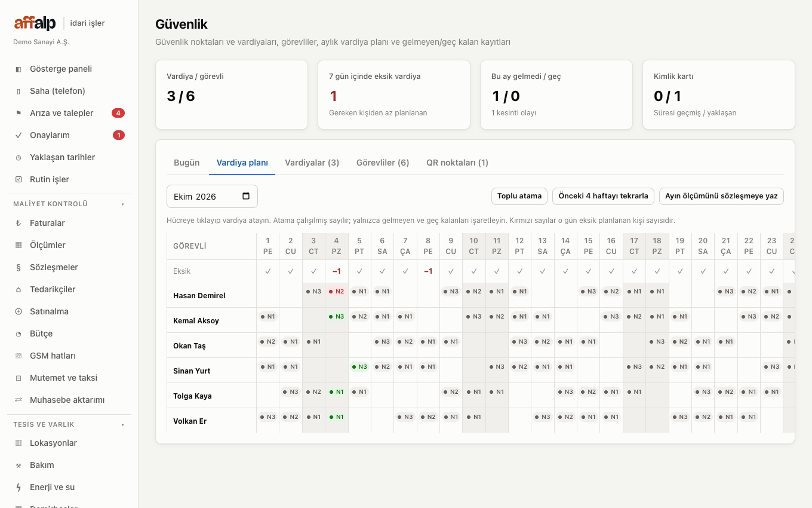Open the Görevliler (6) tab
Viewport: 812px width, 508px height.
pos(383,163)
